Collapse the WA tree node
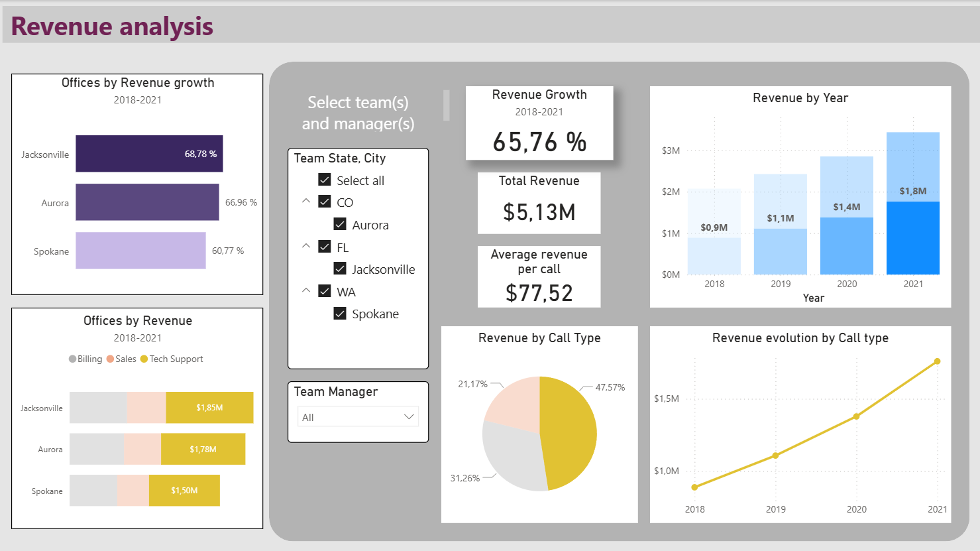This screenshot has width=980, height=551. pyautogui.click(x=306, y=290)
